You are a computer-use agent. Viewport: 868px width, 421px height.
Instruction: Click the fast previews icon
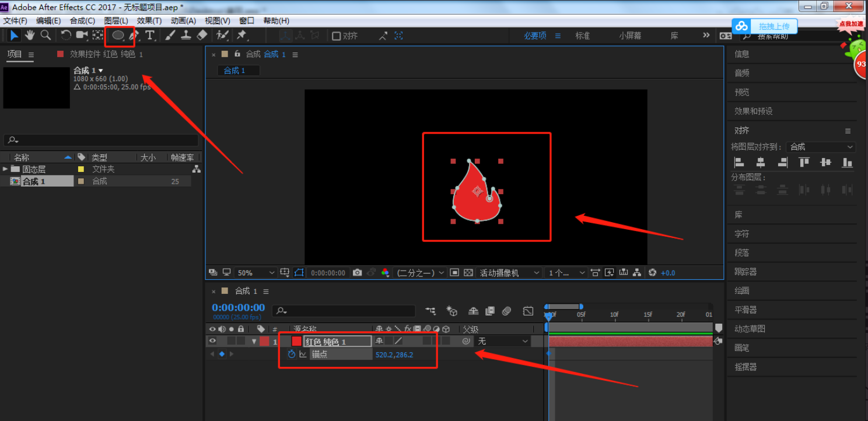coord(610,272)
